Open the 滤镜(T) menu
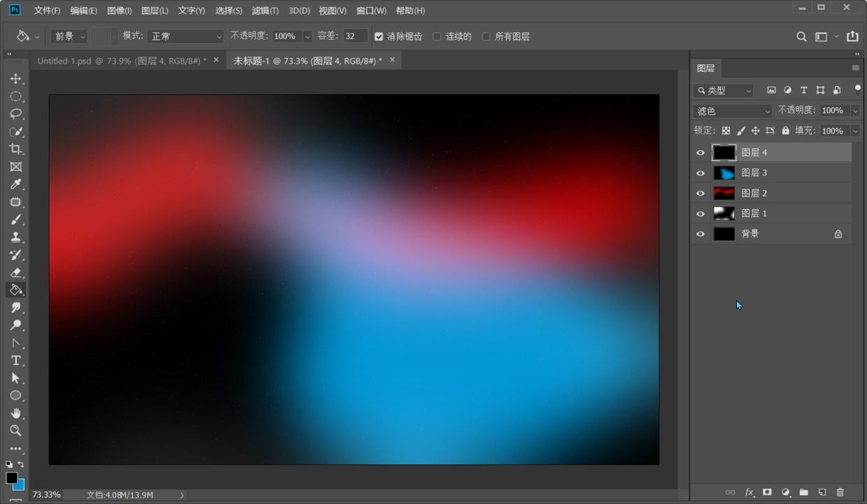Image resolution: width=867 pixels, height=504 pixels. click(265, 10)
